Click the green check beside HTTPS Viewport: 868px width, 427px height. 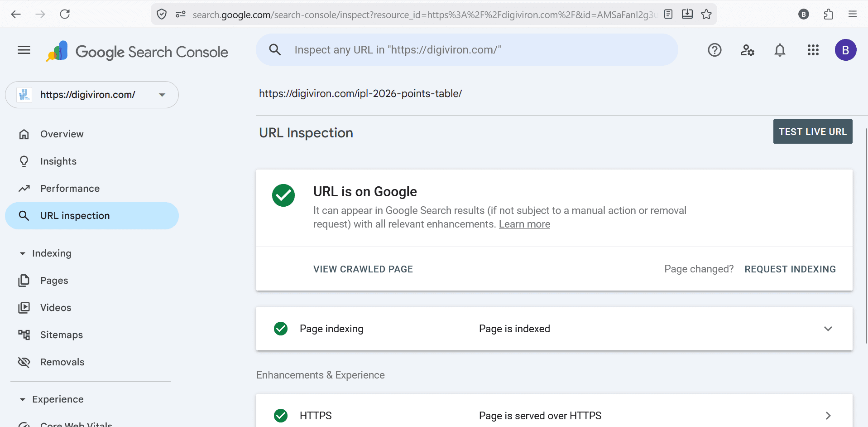pyautogui.click(x=281, y=415)
